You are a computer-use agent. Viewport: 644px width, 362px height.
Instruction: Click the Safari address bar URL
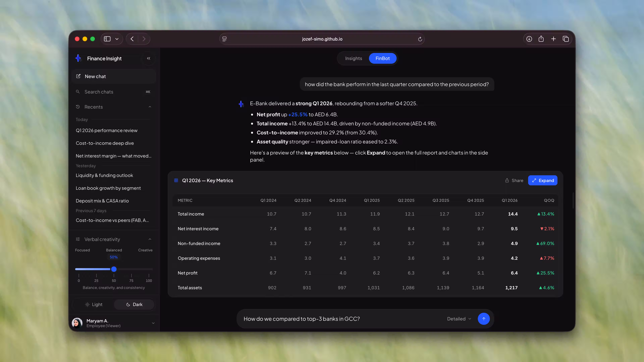point(322,39)
